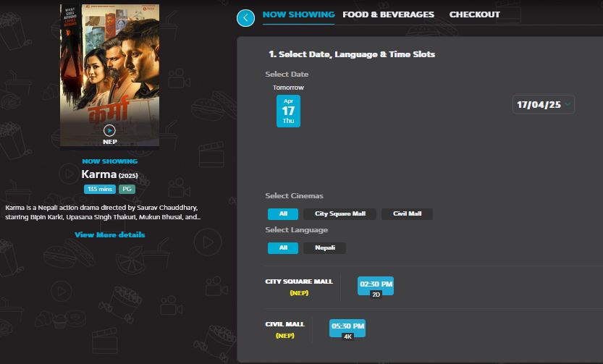Switch to the Food & Beverages tab
The image size is (603, 364).
(388, 14)
